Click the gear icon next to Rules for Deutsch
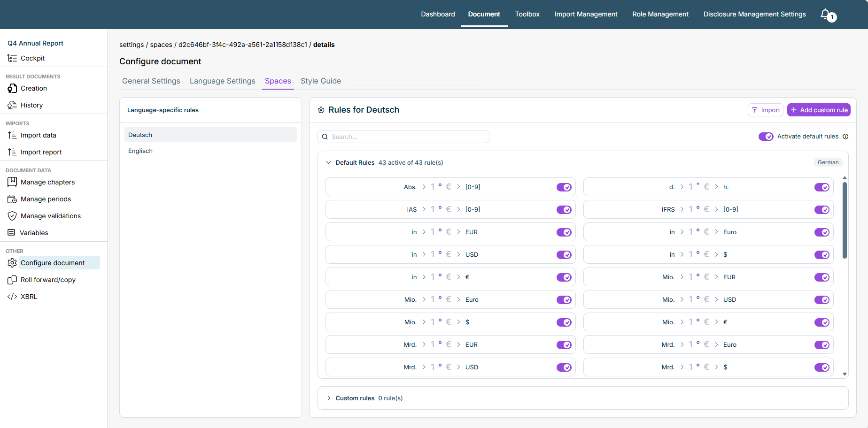868x428 pixels. pos(321,110)
